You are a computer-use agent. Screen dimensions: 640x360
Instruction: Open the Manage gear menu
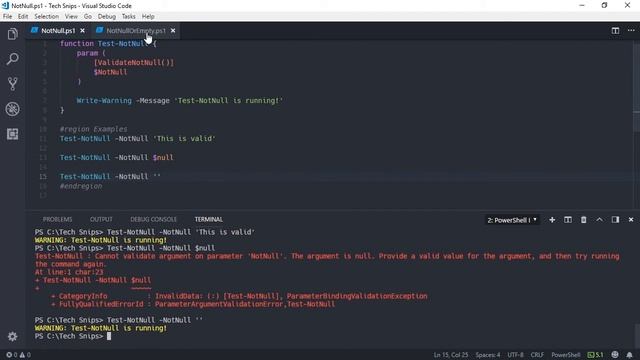click(x=13, y=336)
